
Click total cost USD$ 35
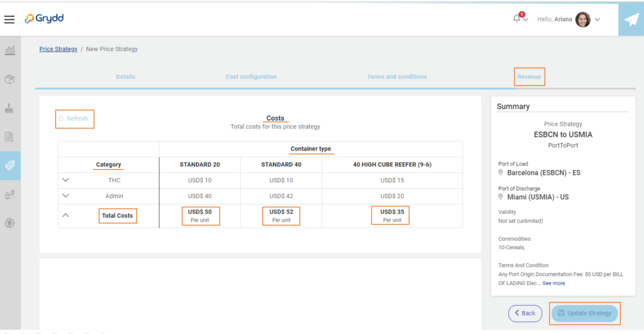coord(392,212)
